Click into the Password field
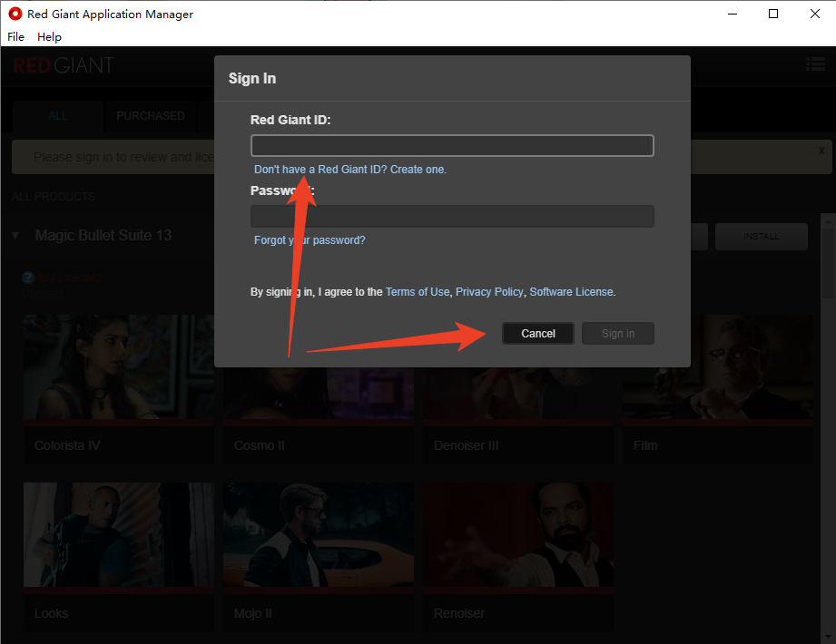 tap(452, 216)
